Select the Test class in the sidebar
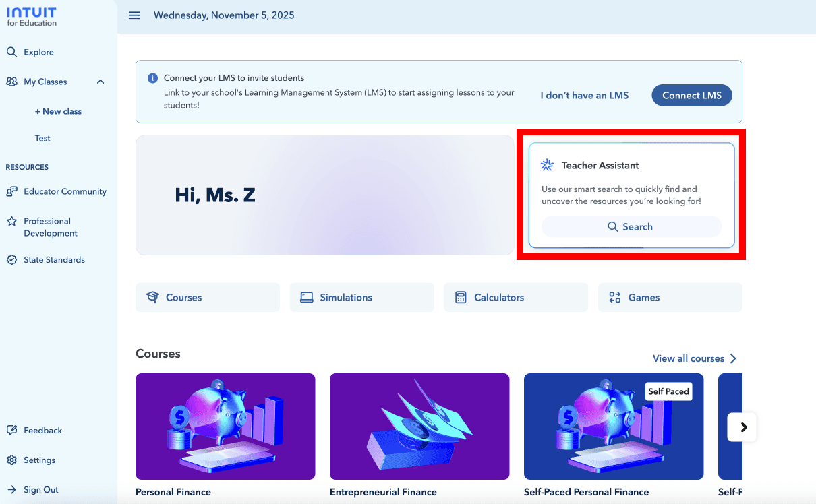This screenshot has width=816, height=504. [42, 137]
